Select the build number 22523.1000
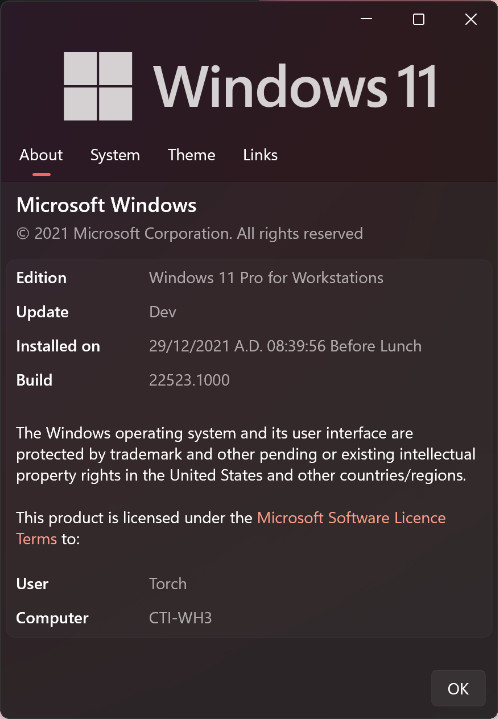498x719 pixels. point(189,380)
